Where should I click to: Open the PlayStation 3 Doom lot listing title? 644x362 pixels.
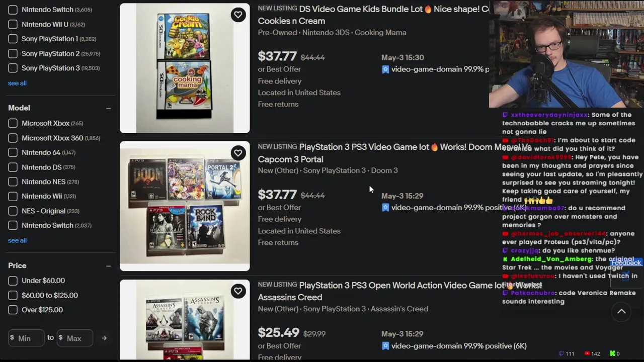tap(394, 153)
